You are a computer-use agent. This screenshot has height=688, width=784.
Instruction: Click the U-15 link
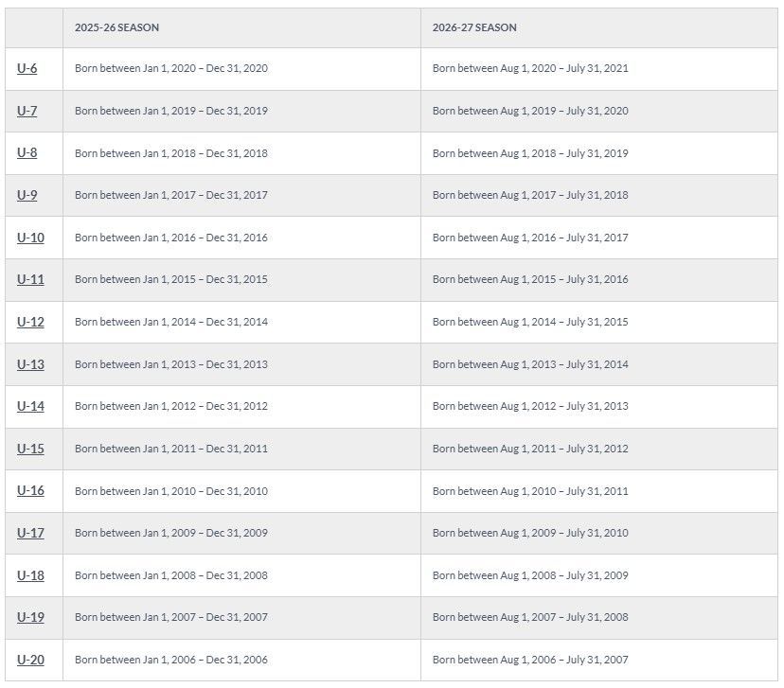pyautogui.click(x=30, y=449)
